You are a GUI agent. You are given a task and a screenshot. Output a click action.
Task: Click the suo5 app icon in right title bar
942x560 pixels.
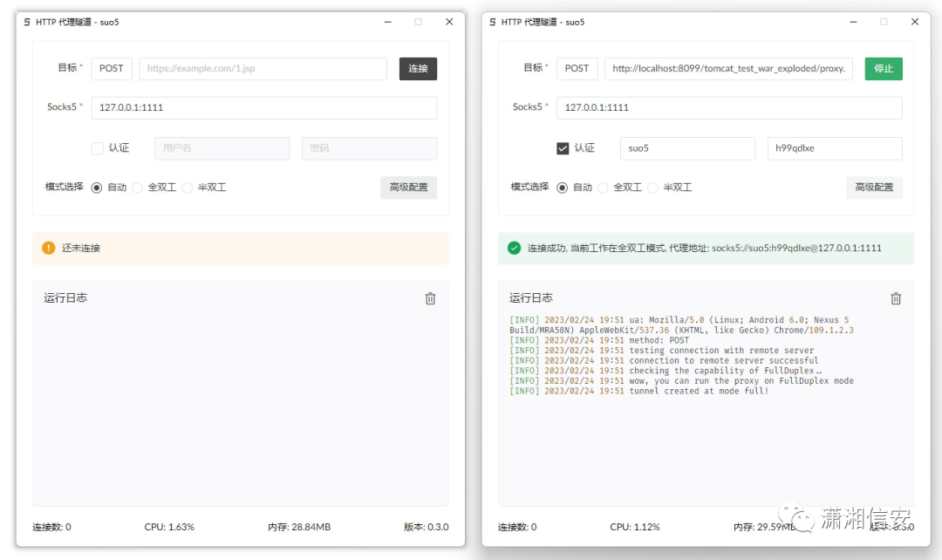pyautogui.click(x=493, y=22)
